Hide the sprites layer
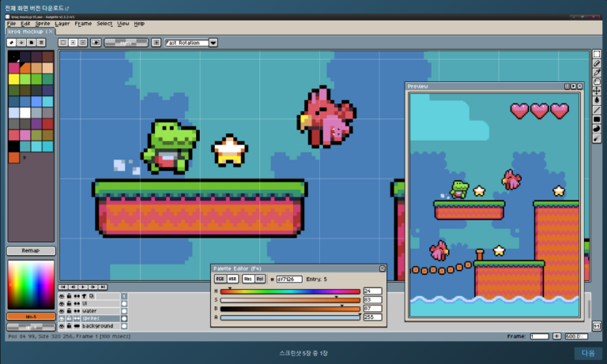The height and width of the screenshot is (364, 607). 62,318
